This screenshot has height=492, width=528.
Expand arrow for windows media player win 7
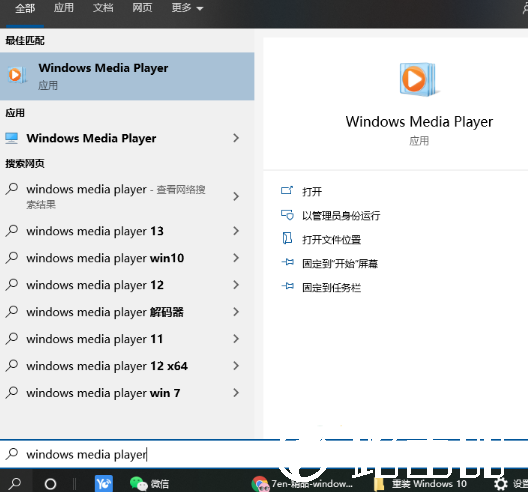[236, 393]
